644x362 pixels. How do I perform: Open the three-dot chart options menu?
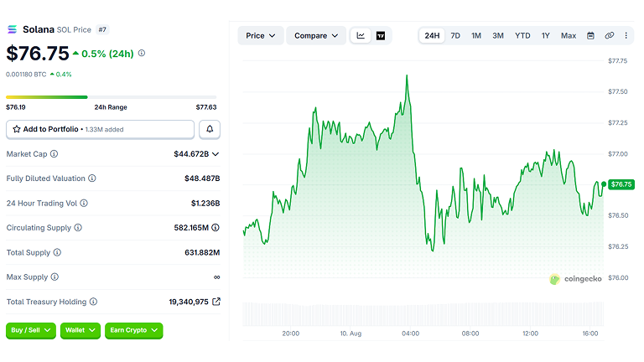pyautogui.click(x=626, y=36)
